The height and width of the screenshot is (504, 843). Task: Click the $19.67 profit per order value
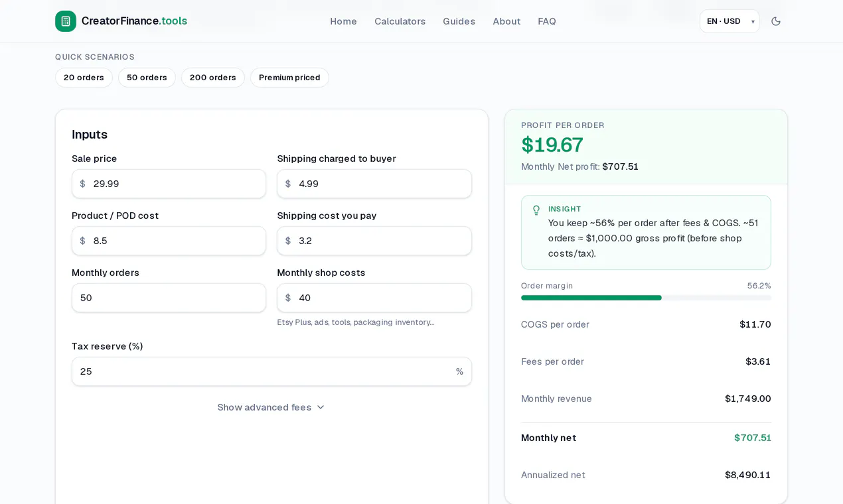552,145
